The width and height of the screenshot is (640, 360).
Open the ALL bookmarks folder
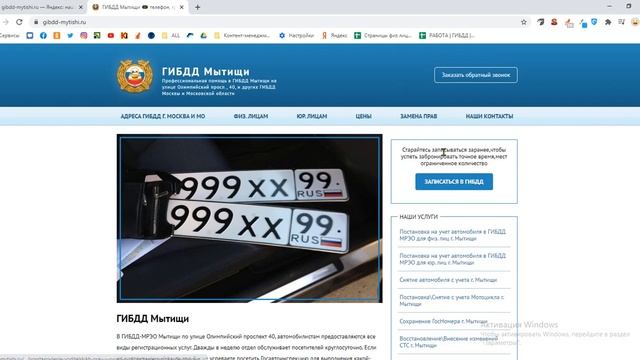coord(171,36)
